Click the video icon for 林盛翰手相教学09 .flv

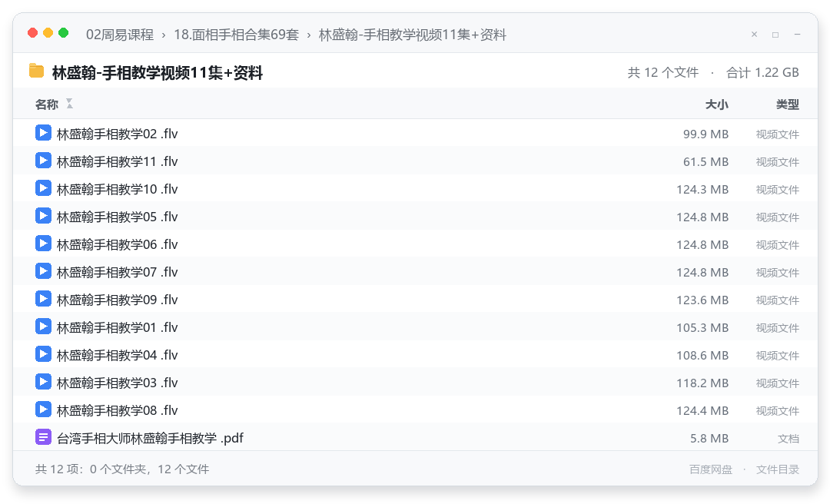[x=43, y=299]
